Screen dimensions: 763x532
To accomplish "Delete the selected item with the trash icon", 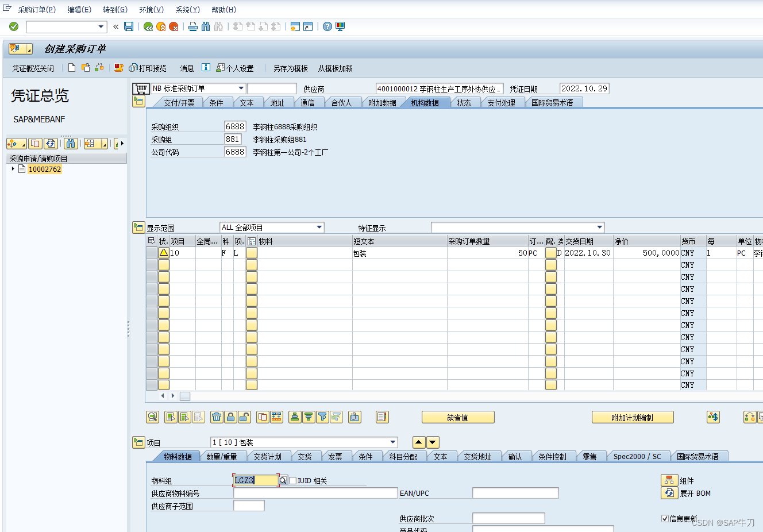I will click(x=215, y=417).
